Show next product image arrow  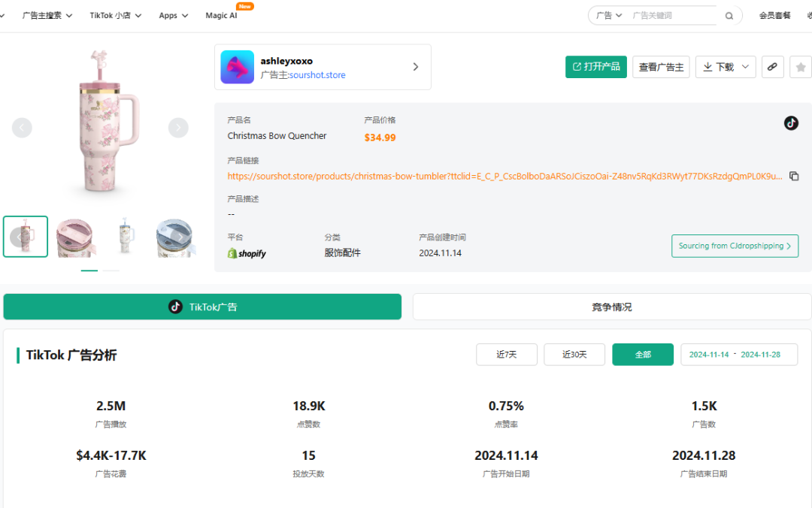point(178,128)
